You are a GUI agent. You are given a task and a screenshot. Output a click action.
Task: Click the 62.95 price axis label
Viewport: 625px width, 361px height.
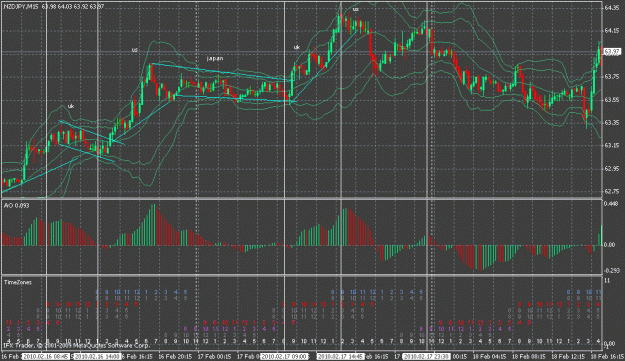[x=611, y=169]
